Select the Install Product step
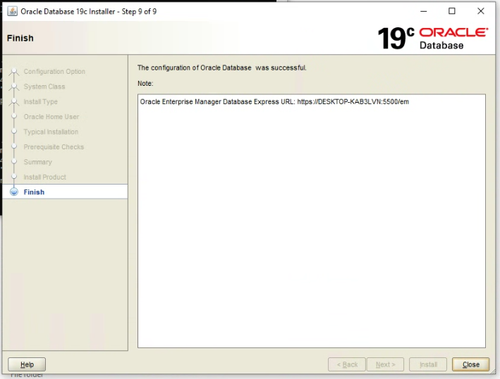 pyautogui.click(x=45, y=177)
